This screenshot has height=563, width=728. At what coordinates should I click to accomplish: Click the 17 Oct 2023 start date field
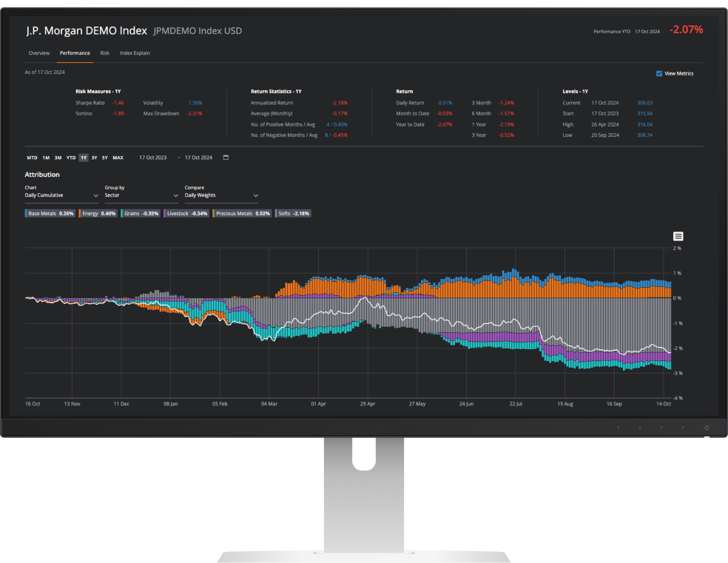point(152,158)
